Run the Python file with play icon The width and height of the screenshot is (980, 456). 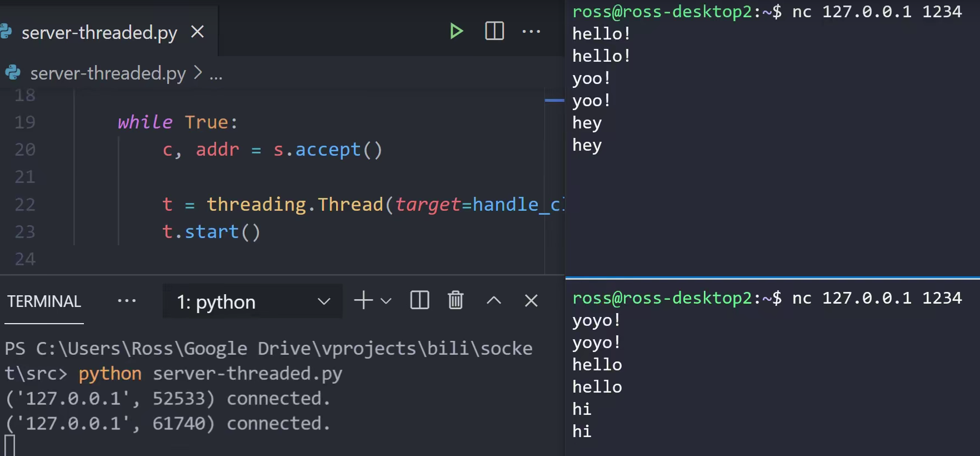456,31
